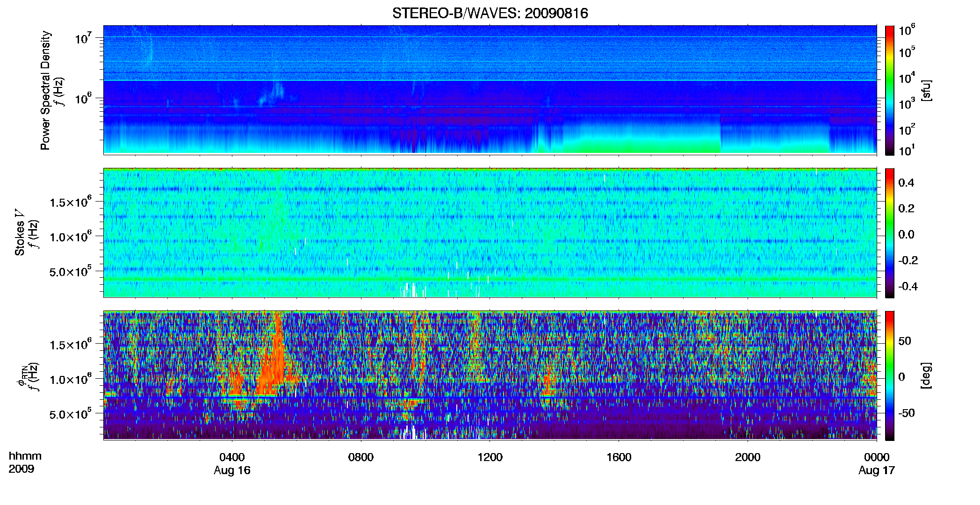Click the 0400 time tick label

pyautogui.click(x=232, y=457)
